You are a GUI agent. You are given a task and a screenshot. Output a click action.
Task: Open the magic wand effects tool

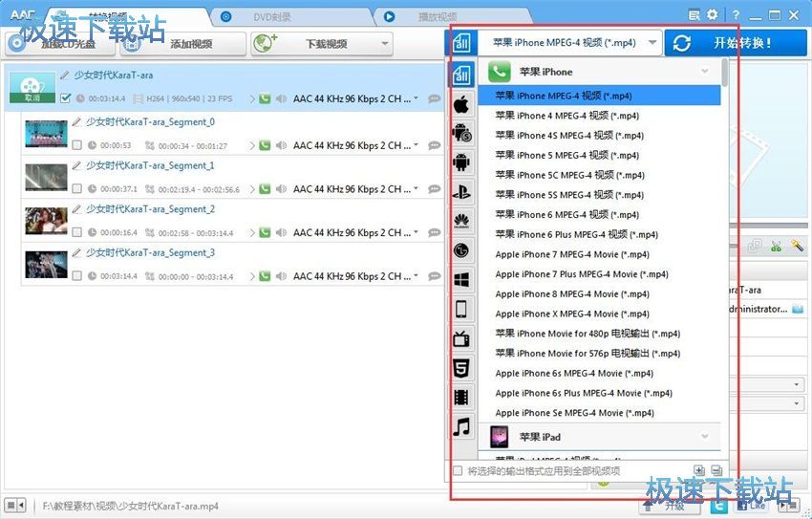click(x=797, y=246)
